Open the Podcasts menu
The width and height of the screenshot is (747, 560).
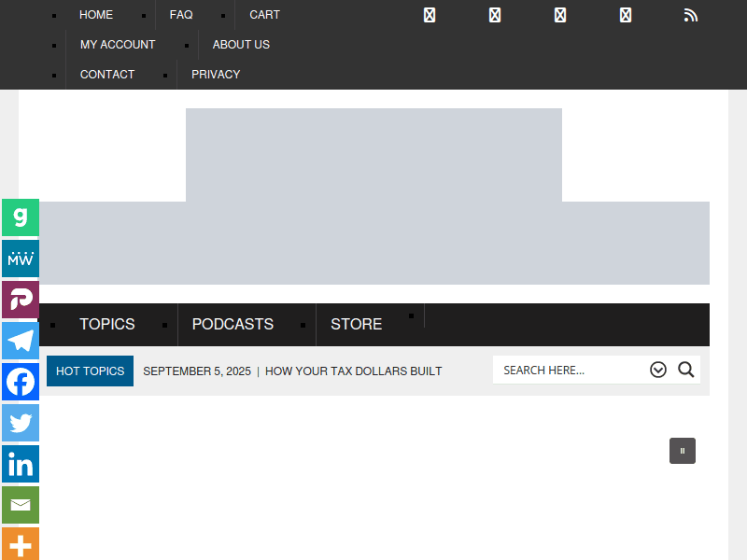coord(233,324)
